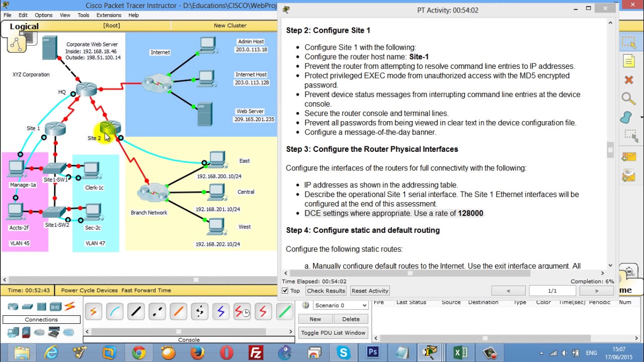
Task: Click Toggle PDU List Window button
Action: [333, 333]
